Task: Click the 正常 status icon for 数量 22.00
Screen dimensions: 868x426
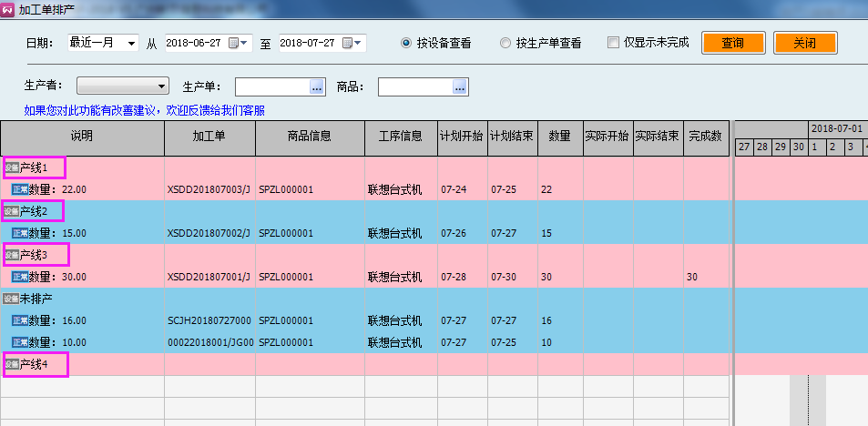Action: [x=20, y=189]
